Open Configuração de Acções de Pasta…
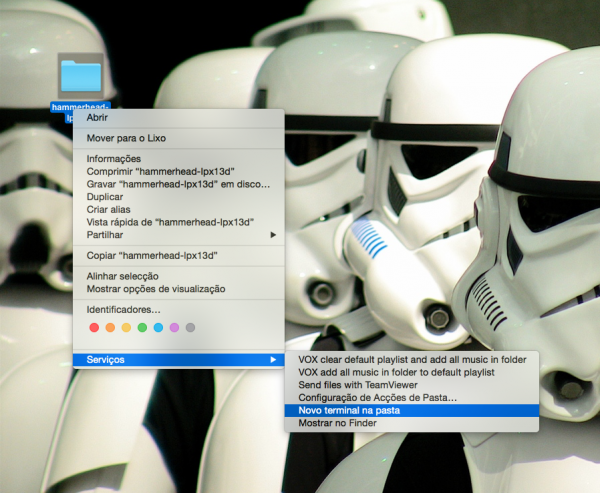600x493 pixels. coord(412,398)
